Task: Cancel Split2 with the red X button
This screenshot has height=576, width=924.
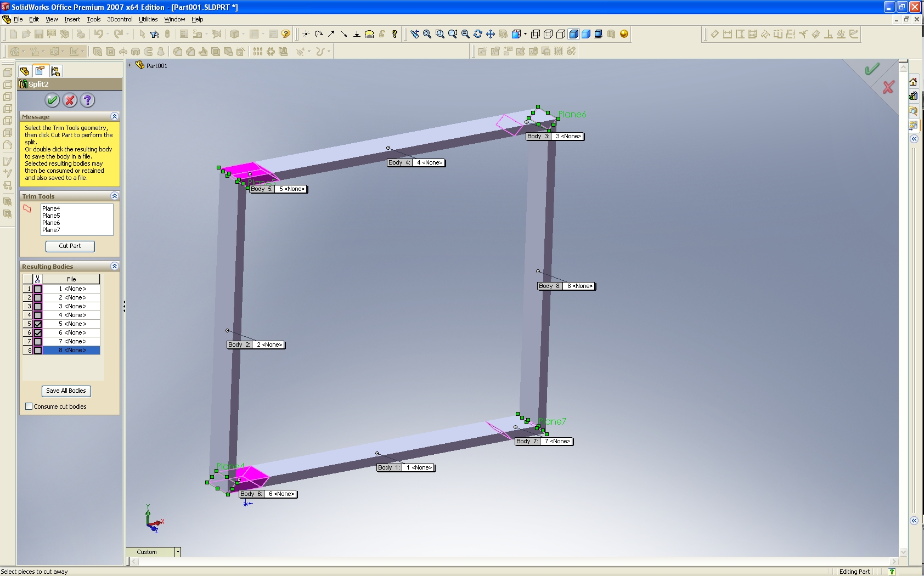Action: (x=70, y=100)
